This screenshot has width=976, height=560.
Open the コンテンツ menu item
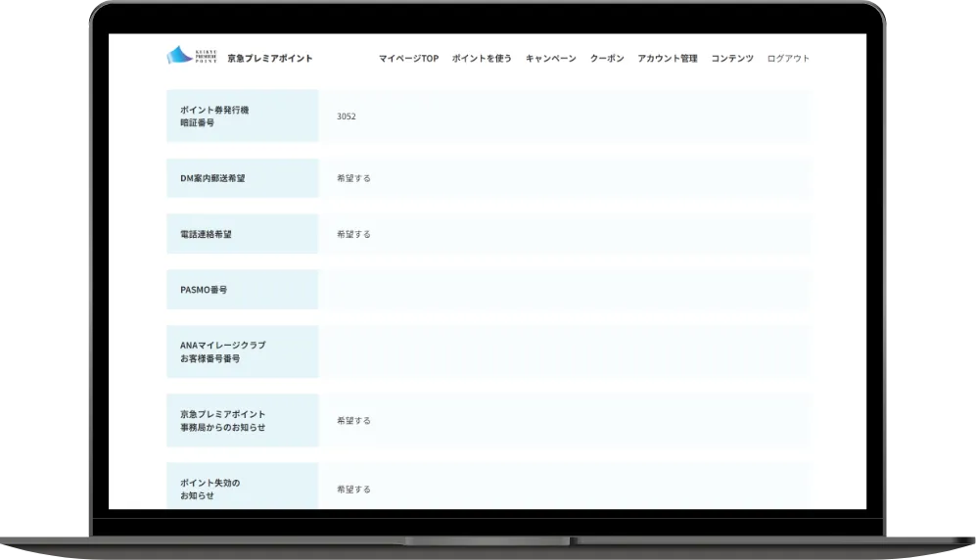(x=732, y=58)
